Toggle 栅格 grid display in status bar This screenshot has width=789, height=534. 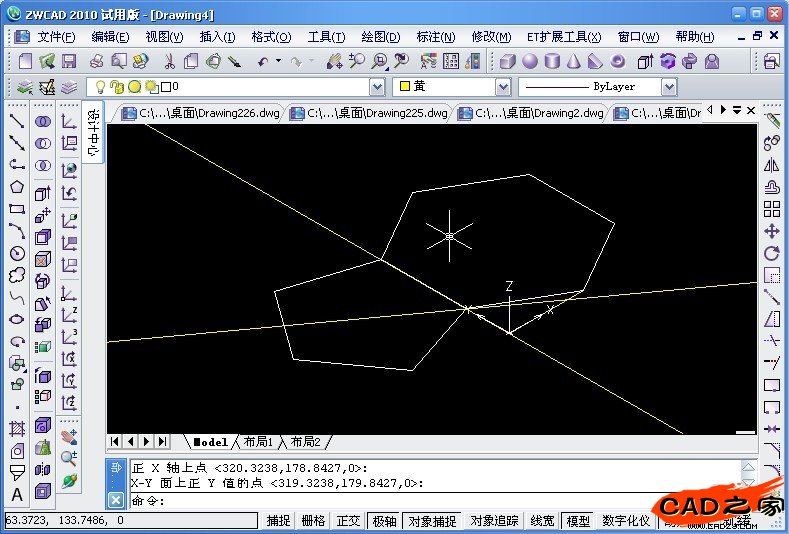coord(313,520)
